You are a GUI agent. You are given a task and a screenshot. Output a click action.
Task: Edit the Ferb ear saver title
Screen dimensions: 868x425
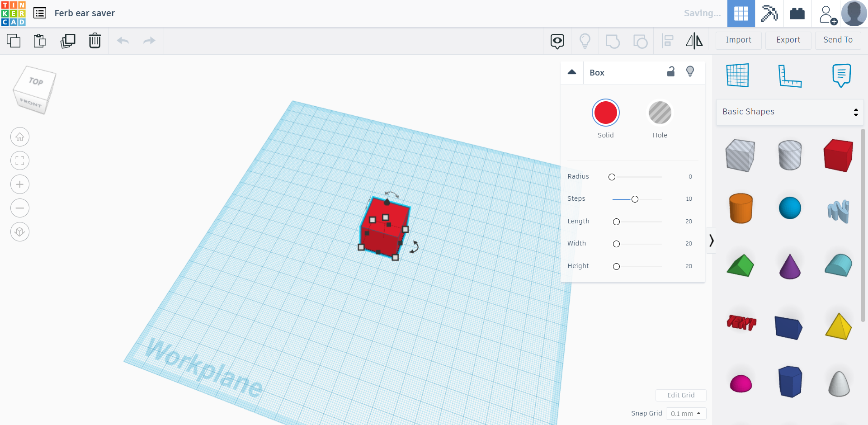[x=85, y=13]
